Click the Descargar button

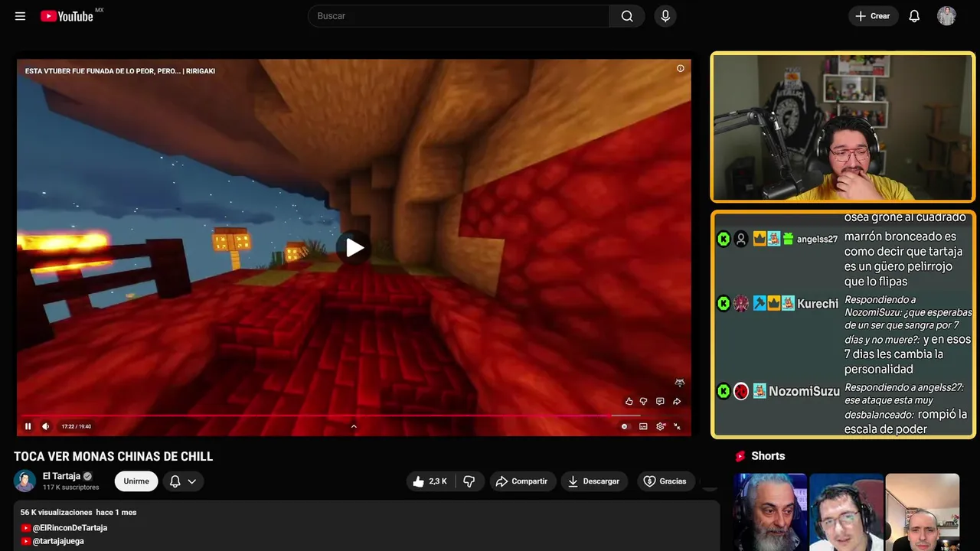pos(594,481)
